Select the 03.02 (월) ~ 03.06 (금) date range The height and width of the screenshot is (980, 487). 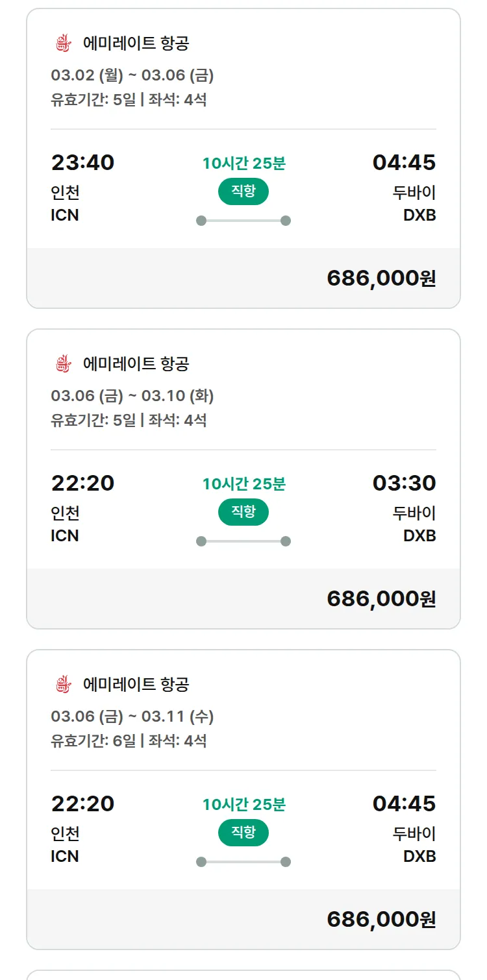pyautogui.click(x=132, y=76)
